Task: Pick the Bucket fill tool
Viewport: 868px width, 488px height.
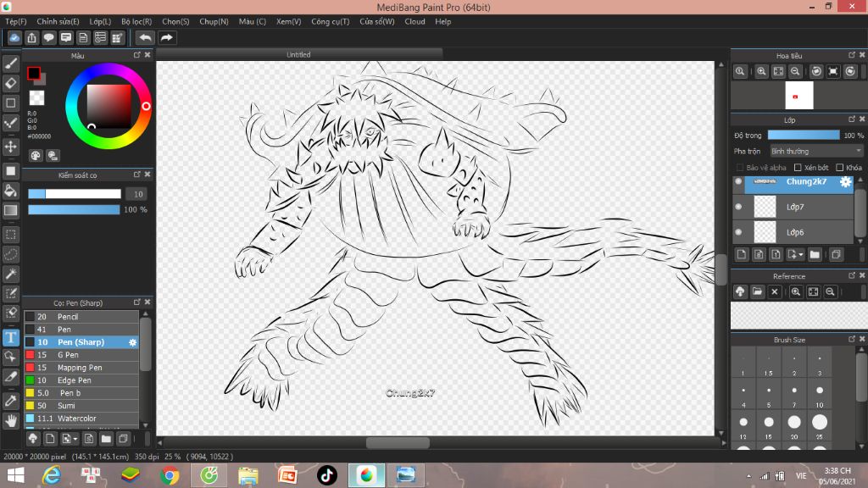Action: pyautogui.click(x=10, y=191)
